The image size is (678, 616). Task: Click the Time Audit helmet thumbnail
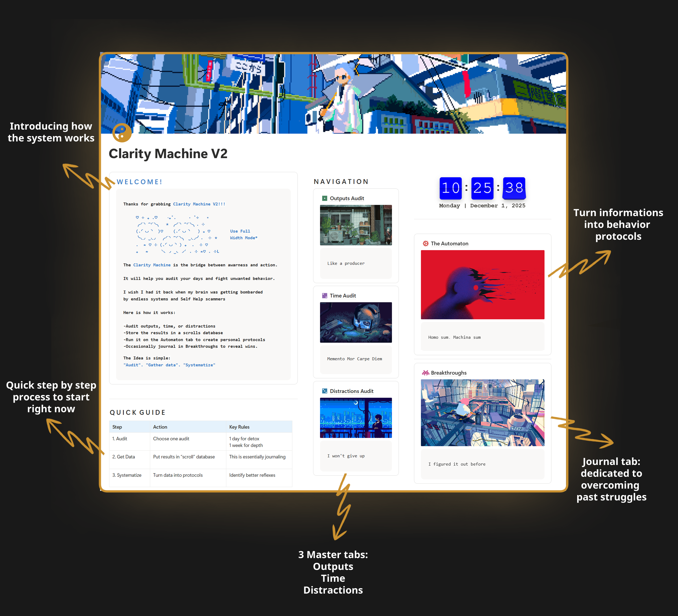356,322
